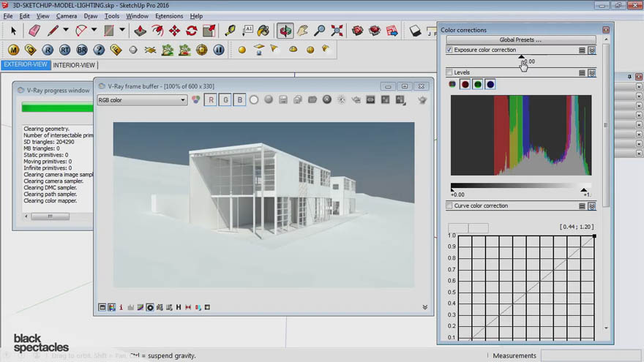The width and height of the screenshot is (644, 362).
Task: Open the Line tool dropdown arrow
Action: (x=66, y=30)
